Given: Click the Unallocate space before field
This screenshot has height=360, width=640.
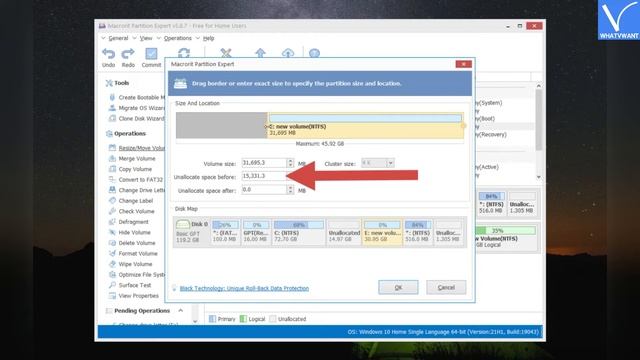Looking at the screenshot, I should [x=264, y=176].
